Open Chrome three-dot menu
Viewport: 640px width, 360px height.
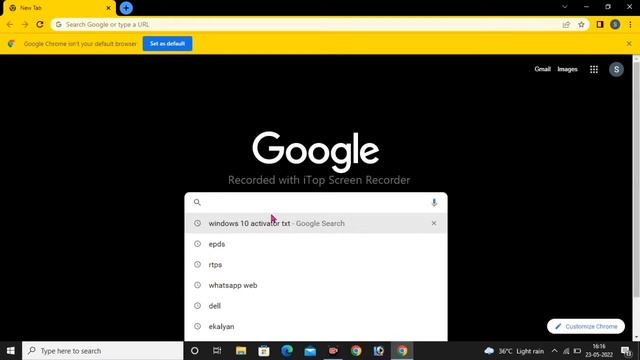click(x=630, y=24)
